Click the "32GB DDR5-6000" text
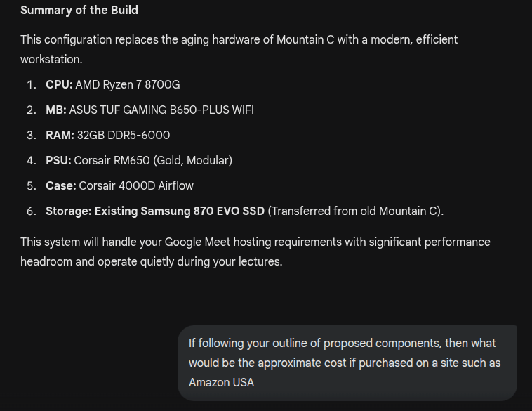 click(124, 135)
